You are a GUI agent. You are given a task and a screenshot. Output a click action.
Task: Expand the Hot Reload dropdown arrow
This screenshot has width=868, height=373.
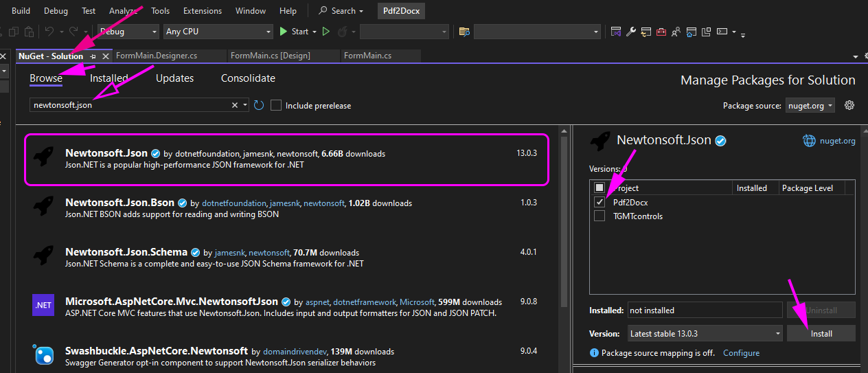point(352,32)
